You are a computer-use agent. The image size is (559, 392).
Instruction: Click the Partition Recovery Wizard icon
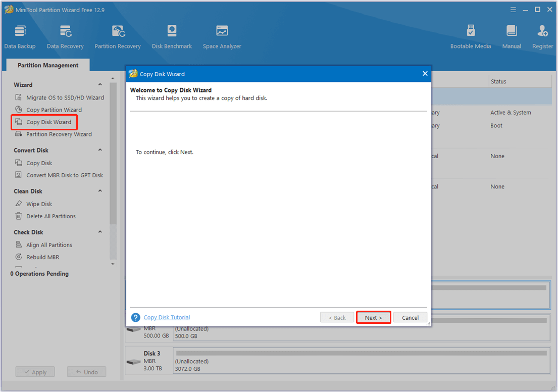click(19, 134)
